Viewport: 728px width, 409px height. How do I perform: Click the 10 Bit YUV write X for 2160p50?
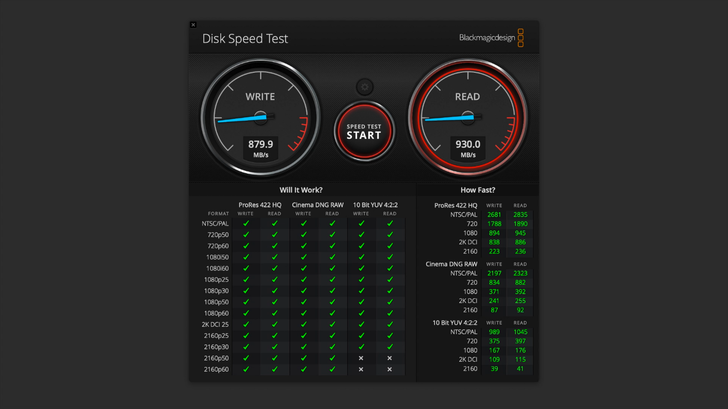[361, 358]
